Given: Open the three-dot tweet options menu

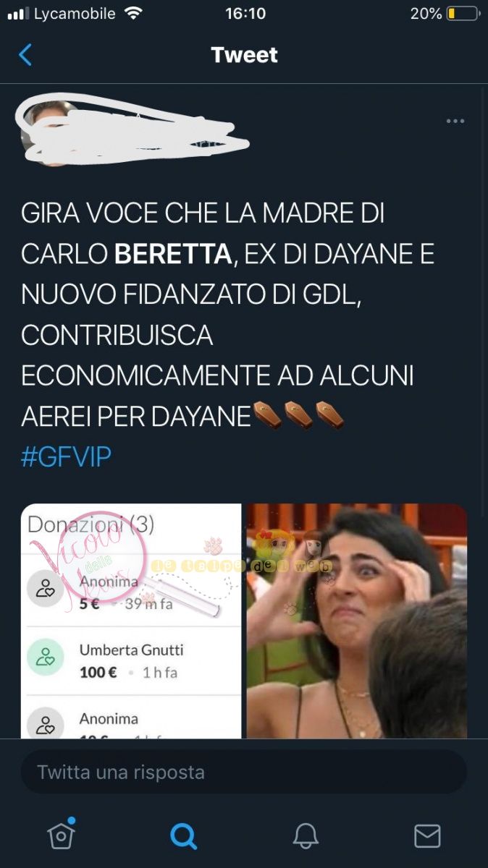Looking at the screenshot, I should pyautogui.click(x=455, y=121).
